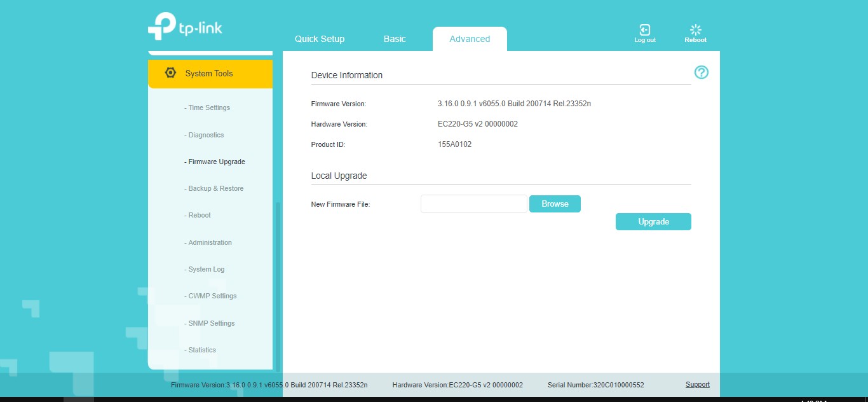The height and width of the screenshot is (402, 868).
Task: Open Backup & Restore page
Action: 215,188
